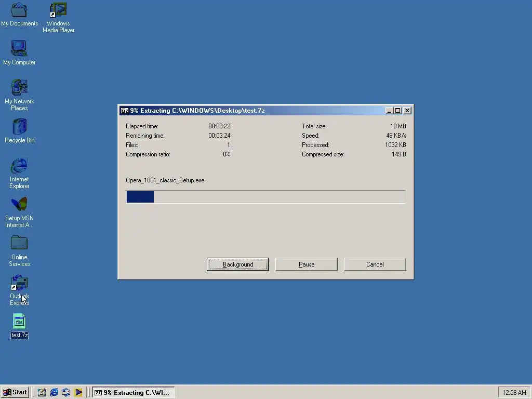Screen dimensions: 532x399
Task: Launch Outlook Express from quick launch
Action: [x=66, y=393]
